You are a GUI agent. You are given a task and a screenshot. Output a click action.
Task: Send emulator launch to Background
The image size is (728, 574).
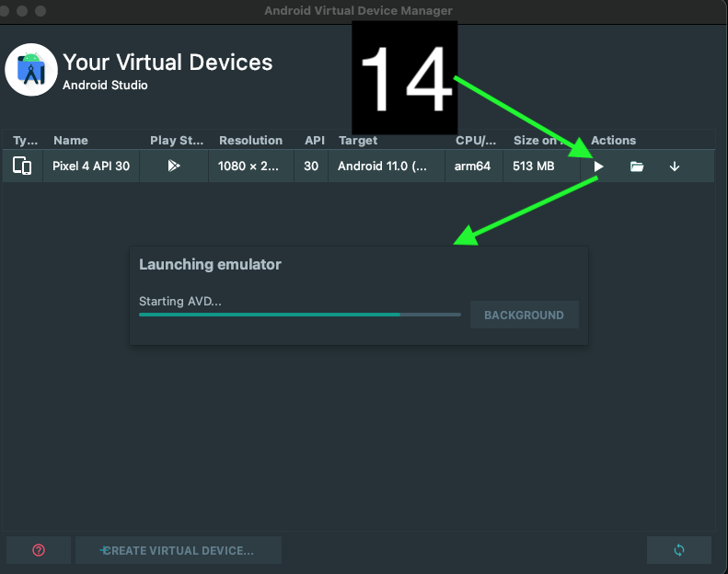coord(524,315)
